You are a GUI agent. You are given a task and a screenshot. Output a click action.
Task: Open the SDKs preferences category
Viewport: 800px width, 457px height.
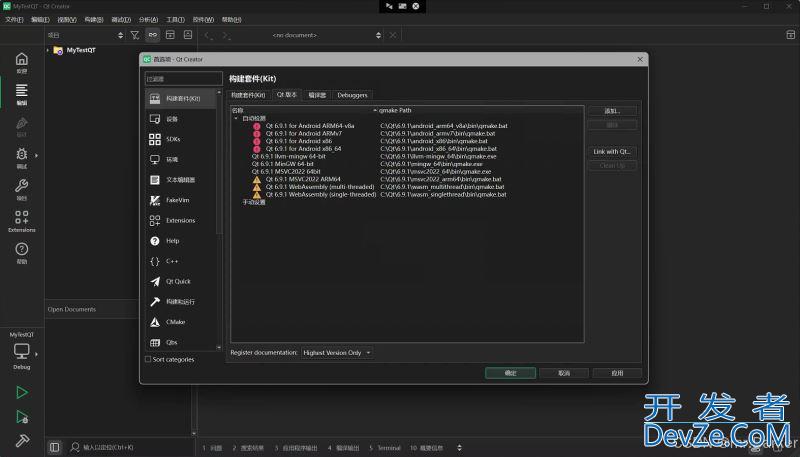173,139
